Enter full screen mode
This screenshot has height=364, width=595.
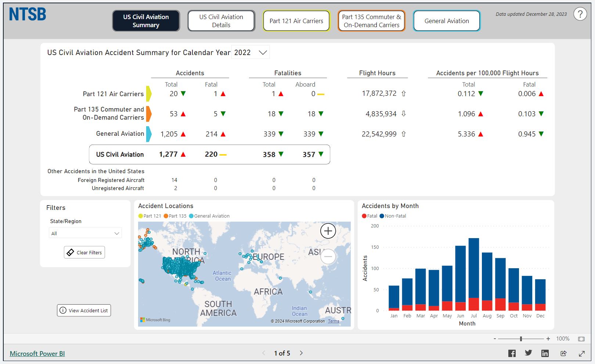pos(581,353)
